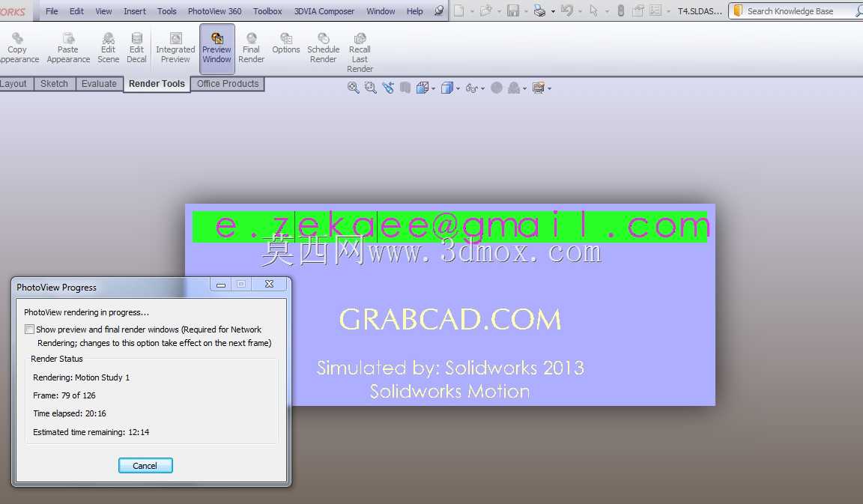Viewport: 863px width, 504px height.
Task: Expand the Display Style dropdown arrow
Action: click(458, 88)
